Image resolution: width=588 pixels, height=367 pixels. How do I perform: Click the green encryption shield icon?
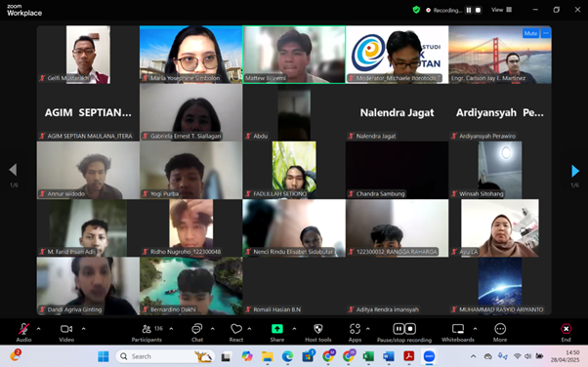416,10
